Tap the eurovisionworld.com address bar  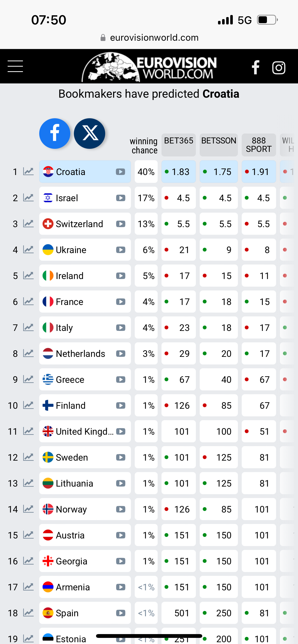click(149, 38)
